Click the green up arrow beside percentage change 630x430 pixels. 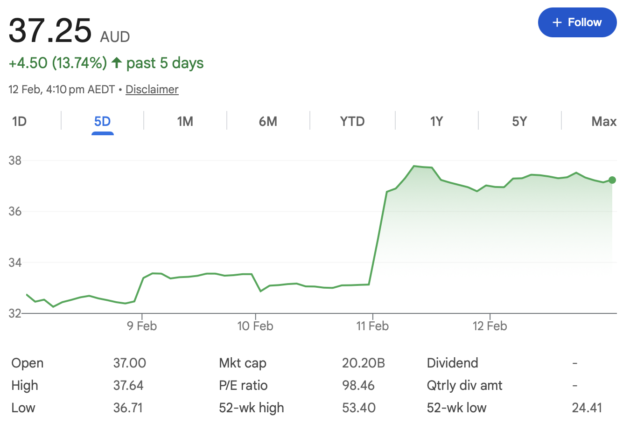click(x=116, y=63)
